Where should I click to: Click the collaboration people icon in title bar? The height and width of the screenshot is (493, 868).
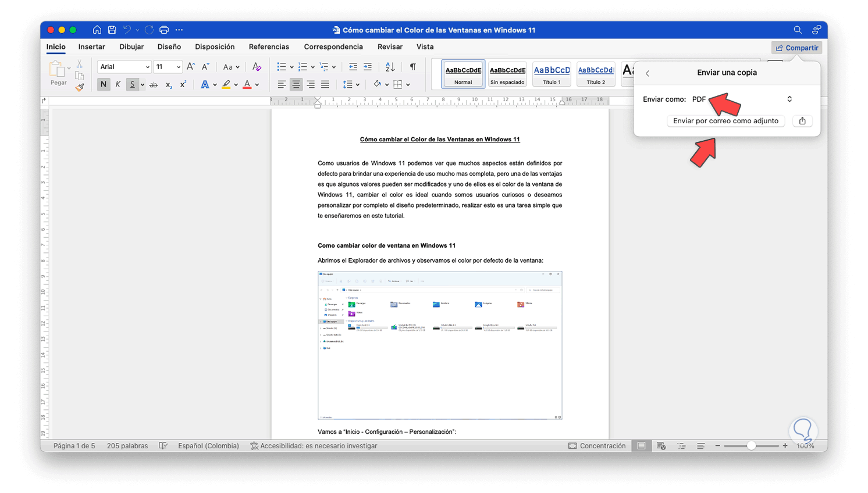(817, 30)
